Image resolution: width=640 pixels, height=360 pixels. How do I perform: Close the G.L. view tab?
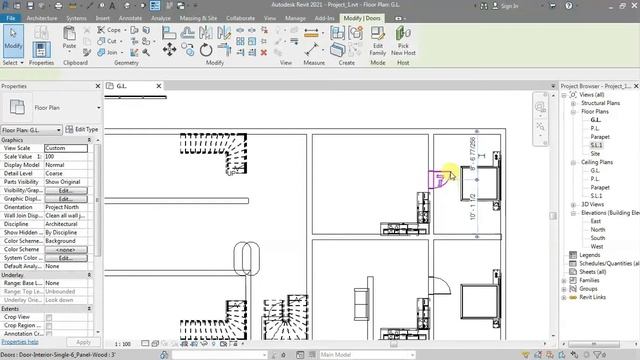pyautogui.click(x=159, y=86)
